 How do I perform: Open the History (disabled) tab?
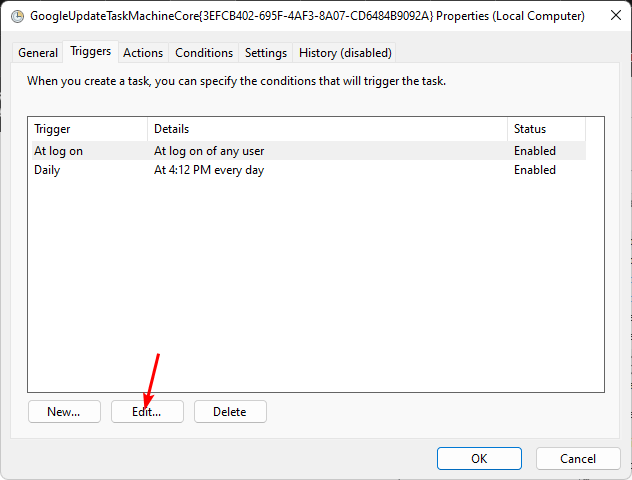coord(346,53)
